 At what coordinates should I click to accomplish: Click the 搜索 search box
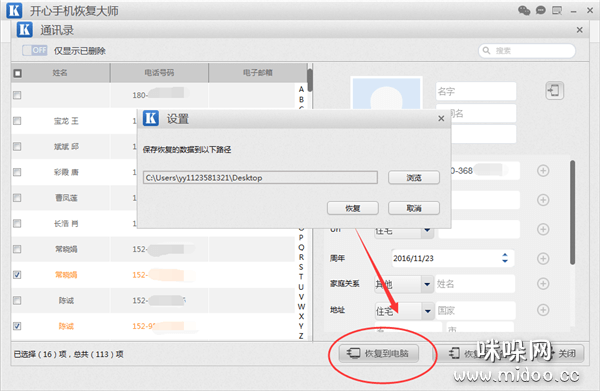point(527,51)
